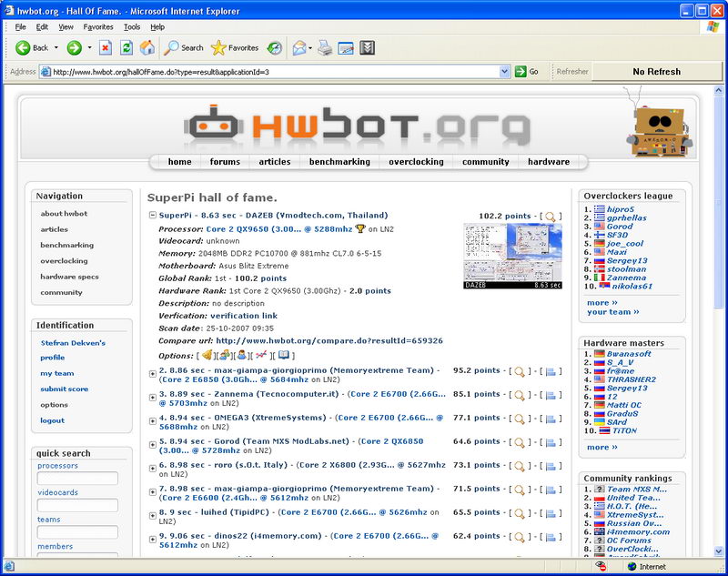Open the hardware tab on site nav
Viewport: 728px width, 576px height.
(549, 162)
